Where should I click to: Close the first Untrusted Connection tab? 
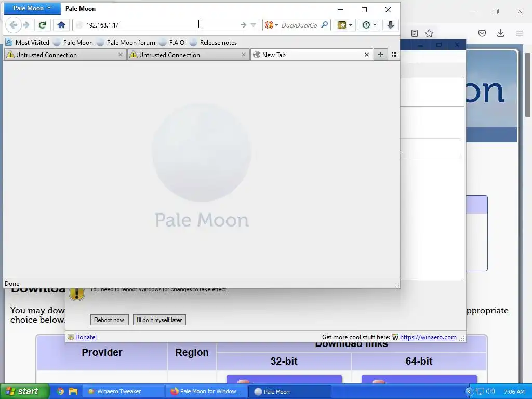pyautogui.click(x=121, y=55)
